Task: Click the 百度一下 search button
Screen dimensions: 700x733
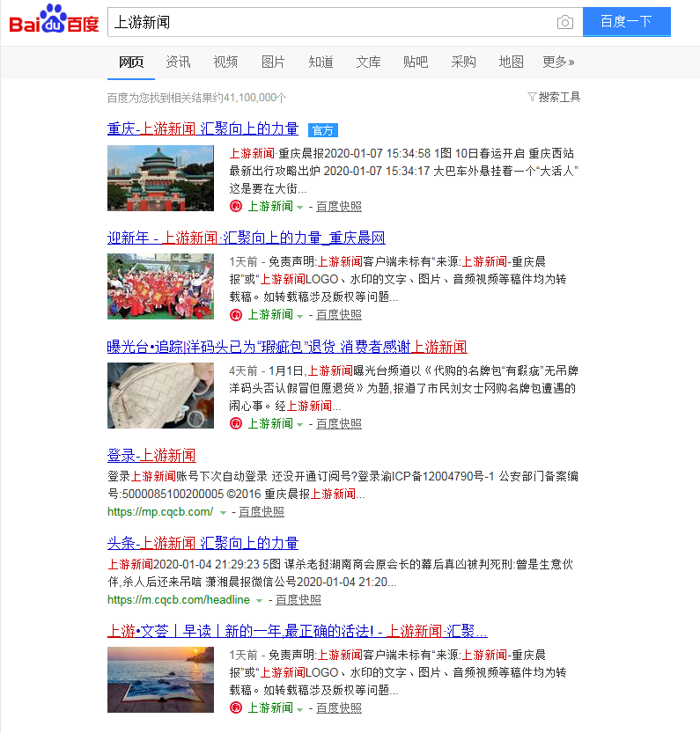Action: coord(627,21)
